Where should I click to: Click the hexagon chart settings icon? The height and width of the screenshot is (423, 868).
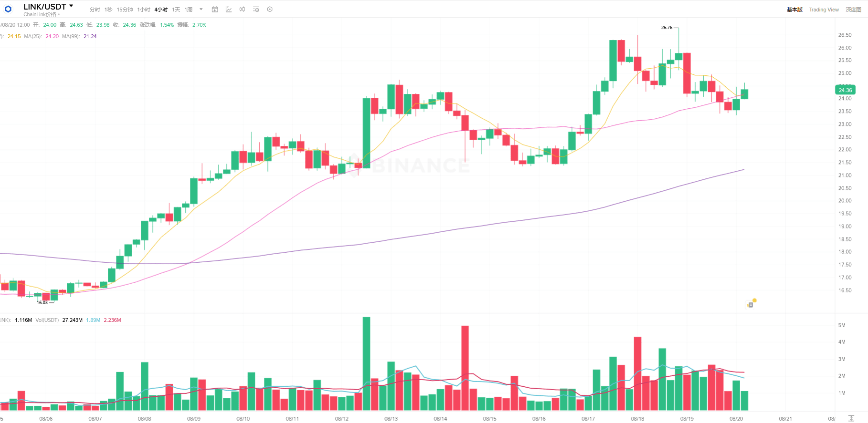[x=270, y=9]
